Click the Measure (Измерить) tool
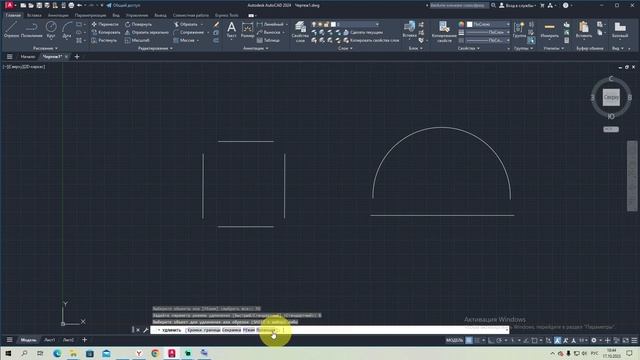640x360 pixels. click(x=549, y=30)
